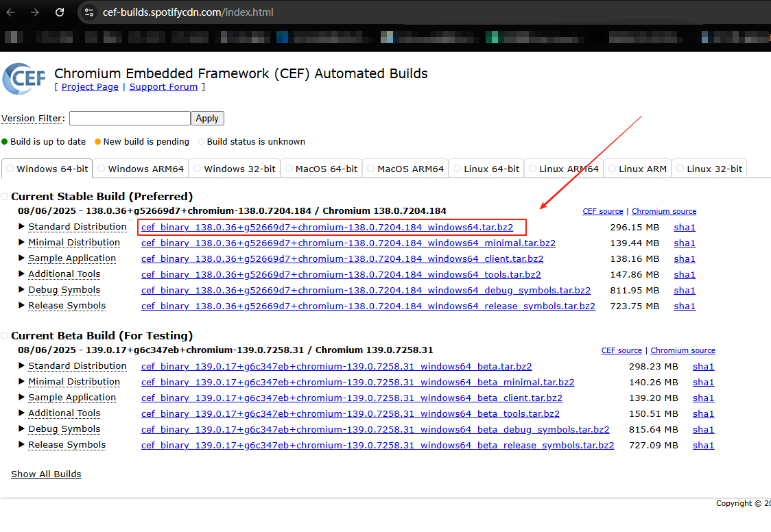Expand stable Additional Tools triangle

[21, 274]
